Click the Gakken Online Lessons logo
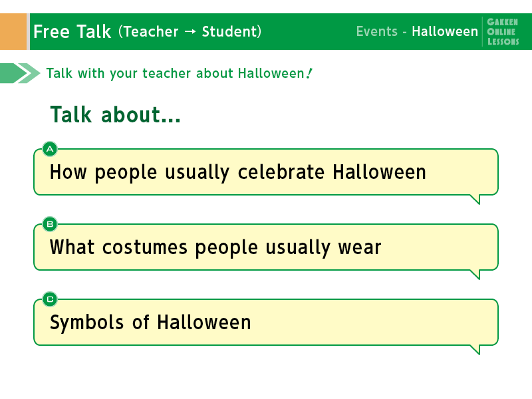 pyautogui.click(x=503, y=31)
